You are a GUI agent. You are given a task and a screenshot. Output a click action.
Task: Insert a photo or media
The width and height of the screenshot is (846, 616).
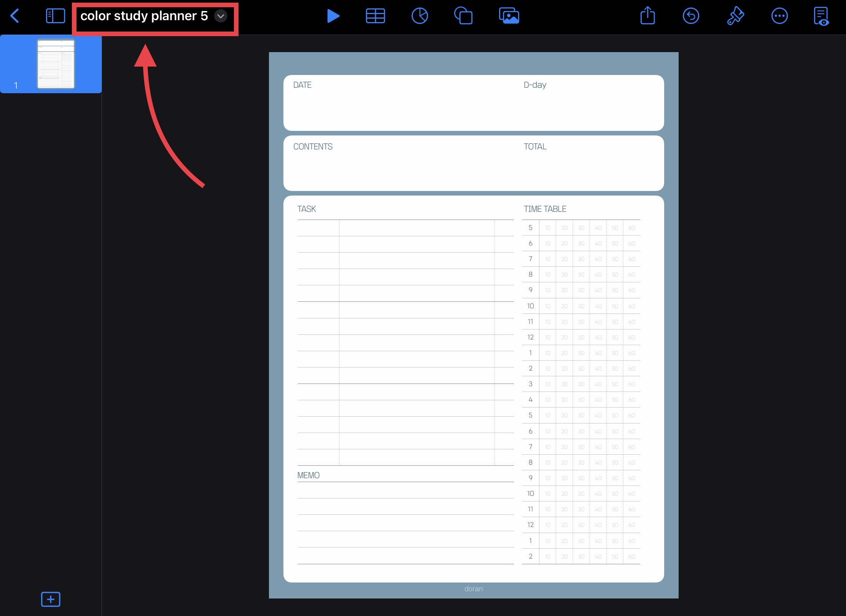pyautogui.click(x=509, y=16)
